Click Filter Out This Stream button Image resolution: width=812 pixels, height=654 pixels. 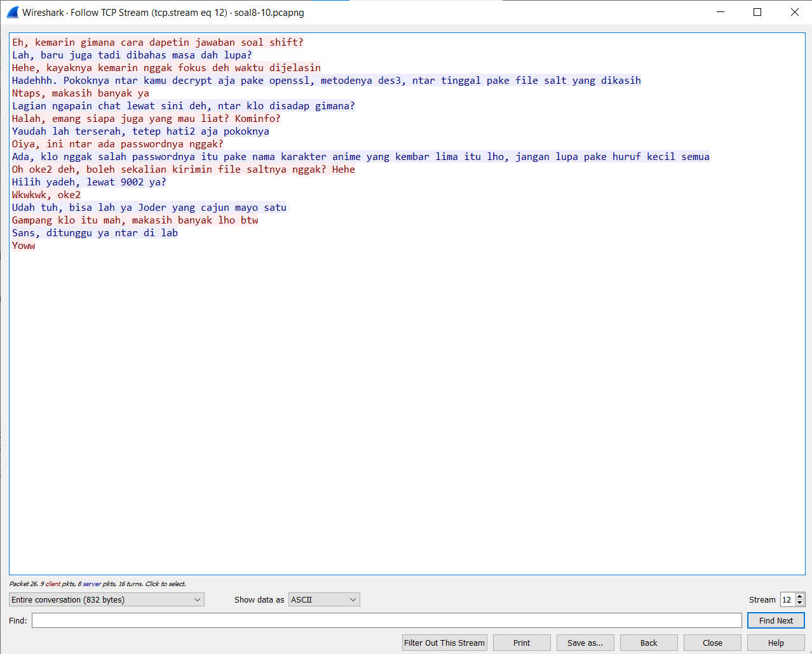(445, 643)
